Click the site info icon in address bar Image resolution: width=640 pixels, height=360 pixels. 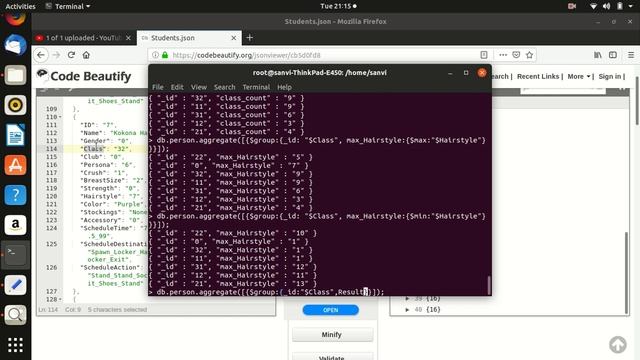click(155, 55)
